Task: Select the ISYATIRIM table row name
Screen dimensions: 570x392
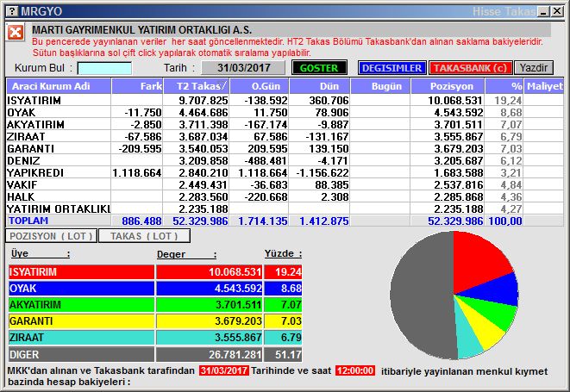Action: [x=34, y=101]
